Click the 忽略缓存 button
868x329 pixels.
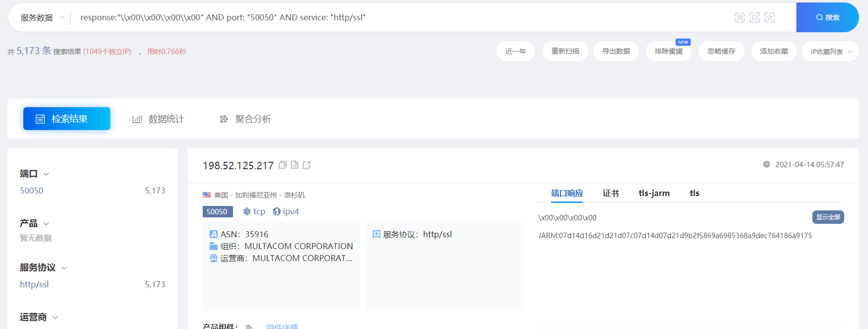[x=721, y=51]
